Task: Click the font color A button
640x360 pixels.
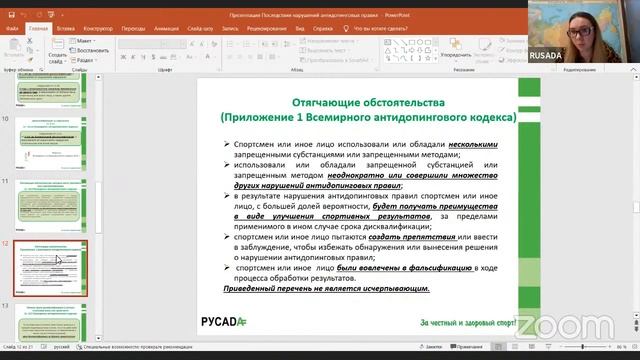Action: [x=208, y=57]
